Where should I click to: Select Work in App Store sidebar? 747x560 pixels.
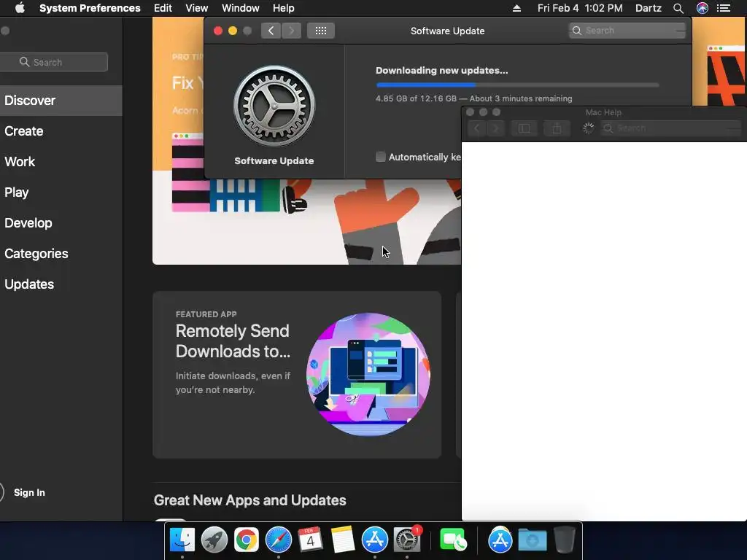tap(61, 161)
